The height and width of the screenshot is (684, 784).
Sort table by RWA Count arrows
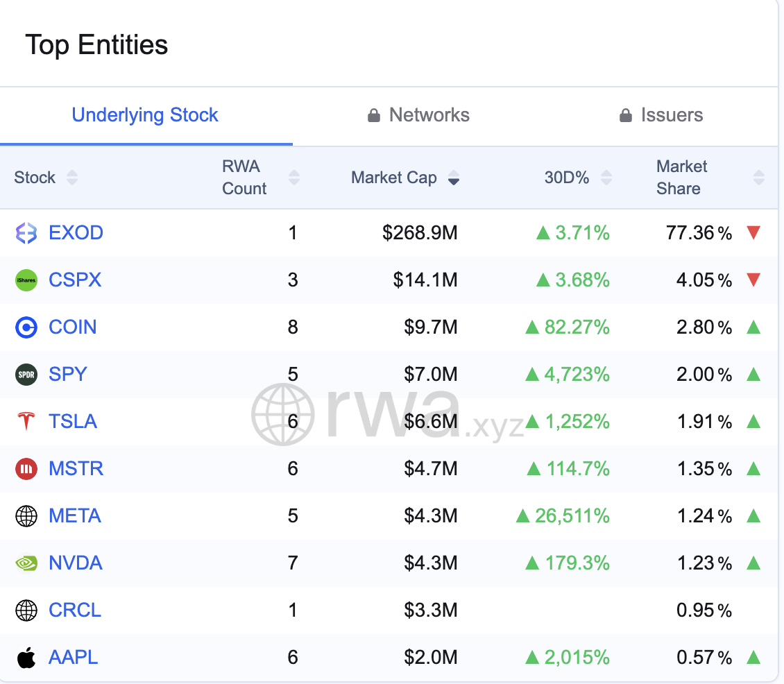[294, 178]
